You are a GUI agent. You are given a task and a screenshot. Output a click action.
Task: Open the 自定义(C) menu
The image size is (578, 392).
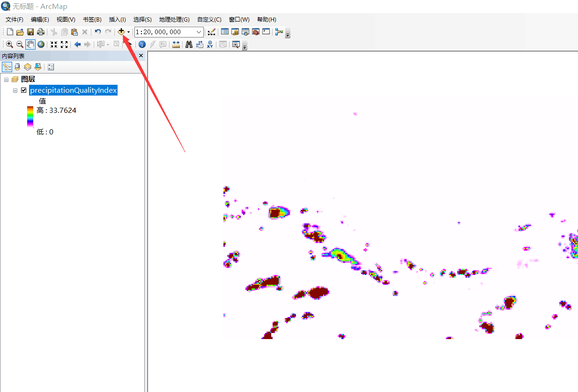(209, 19)
